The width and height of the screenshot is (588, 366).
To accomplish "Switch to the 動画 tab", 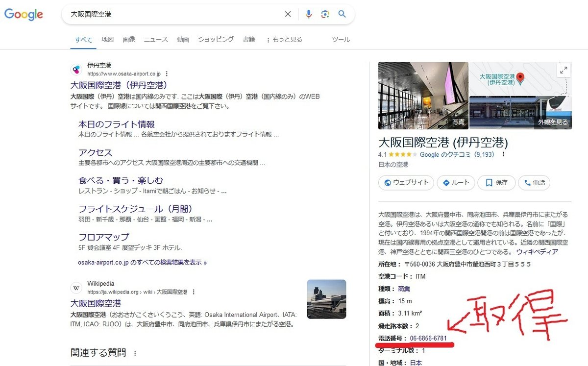I will pyautogui.click(x=183, y=40).
